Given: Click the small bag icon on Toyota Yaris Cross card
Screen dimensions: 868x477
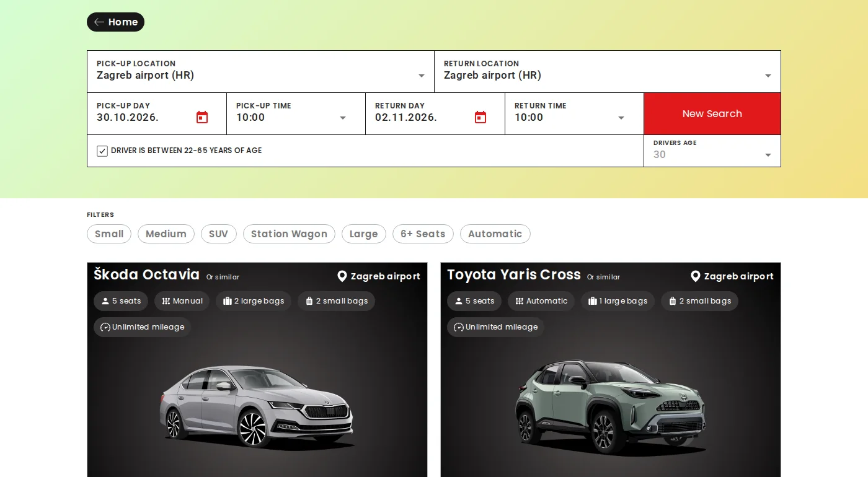Looking at the screenshot, I should (x=673, y=301).
